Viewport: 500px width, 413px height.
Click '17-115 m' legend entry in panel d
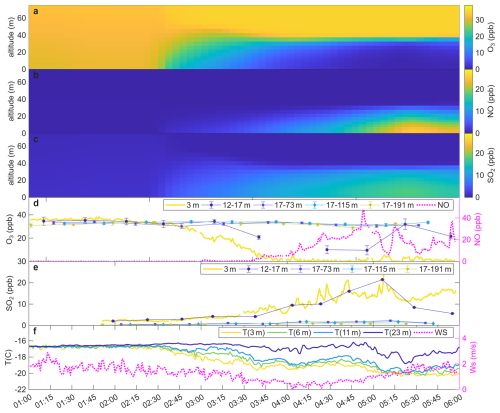tap(332, 205)
